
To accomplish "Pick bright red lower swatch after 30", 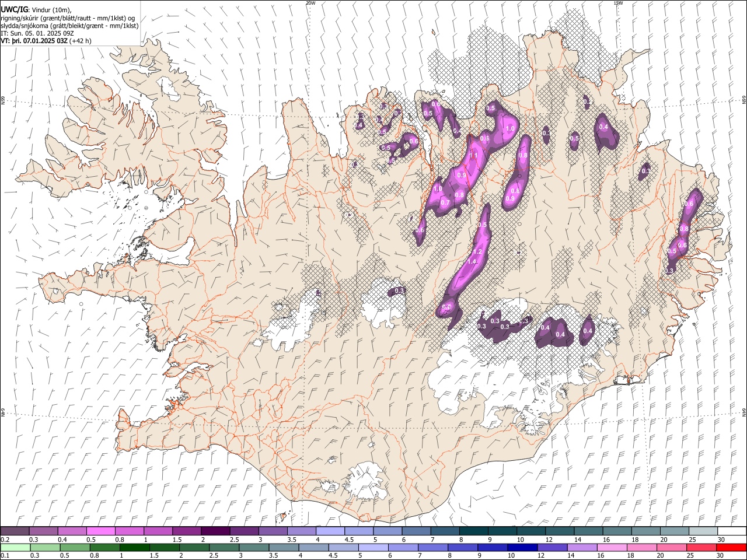I will pos(731,547).
